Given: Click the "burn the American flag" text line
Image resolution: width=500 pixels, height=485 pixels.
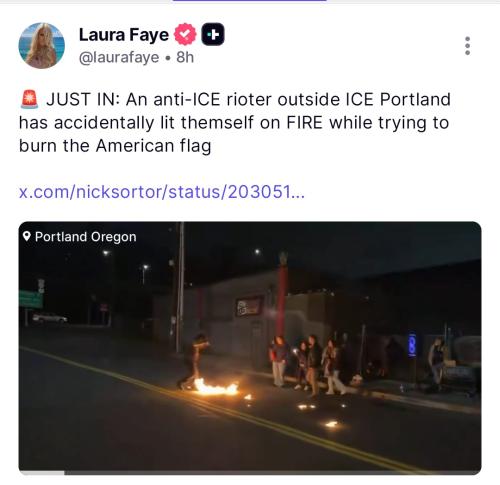Looking at the screenshot, I should tap(115, 146).
